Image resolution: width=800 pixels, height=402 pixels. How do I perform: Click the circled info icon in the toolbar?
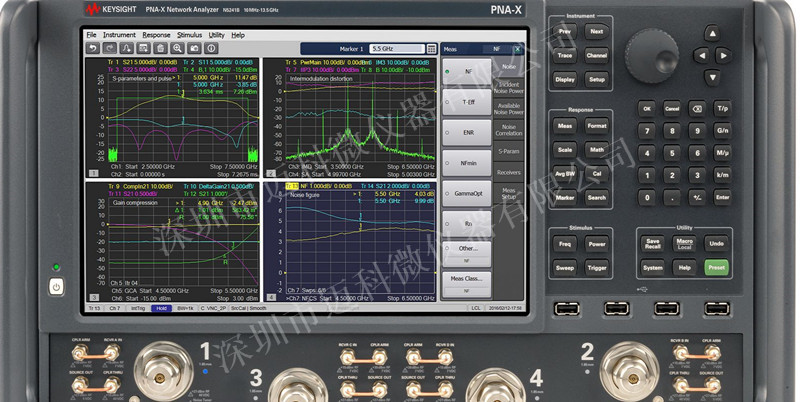click(211, 48)
